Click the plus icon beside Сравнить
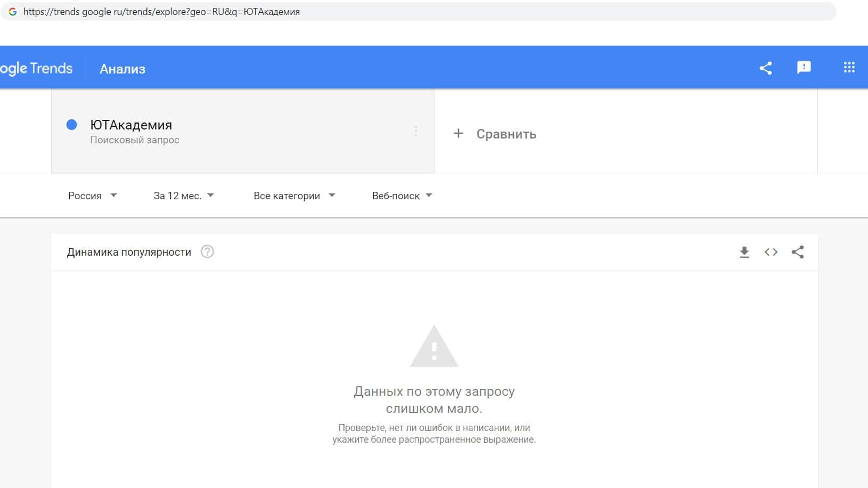Image resolution: width=868 pixels, height=488 pixels. pos(458,133)
